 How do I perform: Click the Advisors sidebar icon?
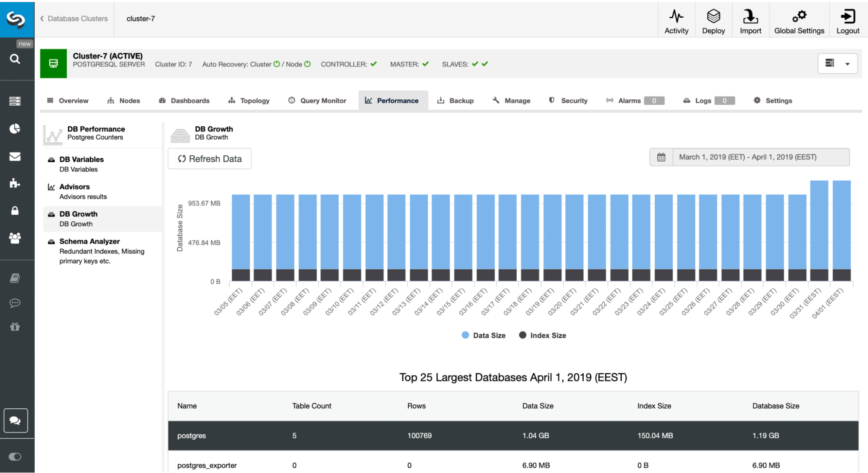click(x=51, y=187)
